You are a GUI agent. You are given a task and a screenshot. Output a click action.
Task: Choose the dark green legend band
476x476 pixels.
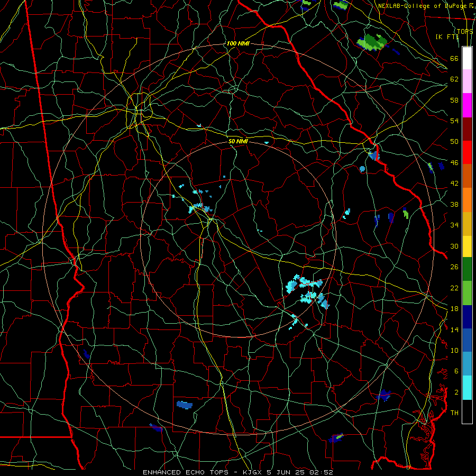coord(467,269)
